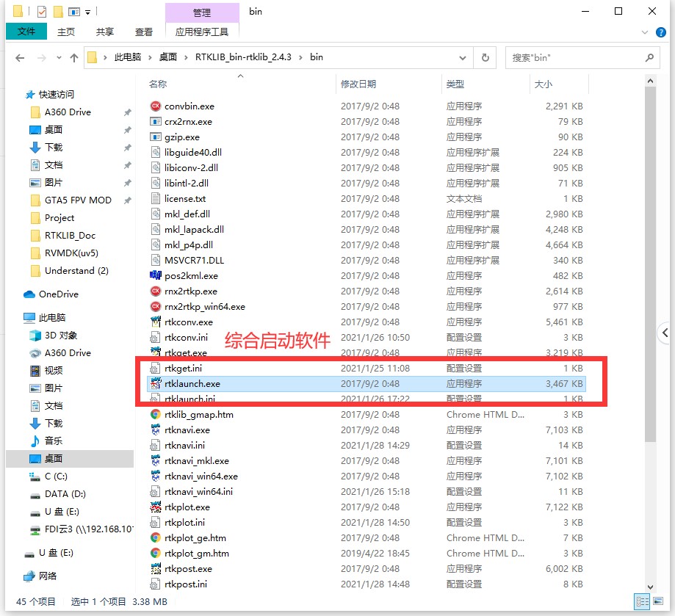675x616 pixels.
Task: Click the gzip.exe file icon
Action: click(156, 137)
